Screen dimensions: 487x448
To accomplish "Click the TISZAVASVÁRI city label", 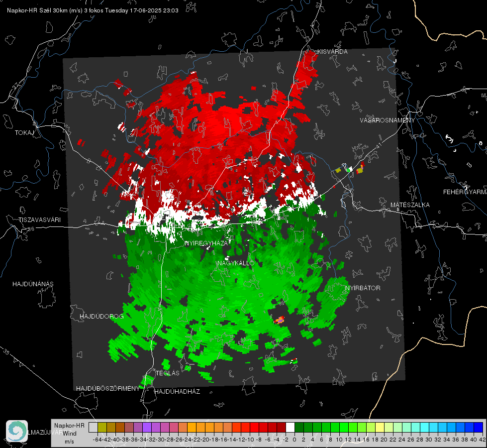I will point(39,220).
